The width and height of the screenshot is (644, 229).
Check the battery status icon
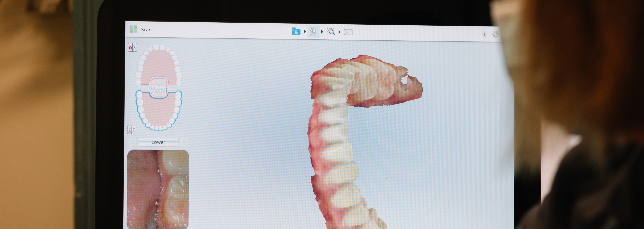484,34
